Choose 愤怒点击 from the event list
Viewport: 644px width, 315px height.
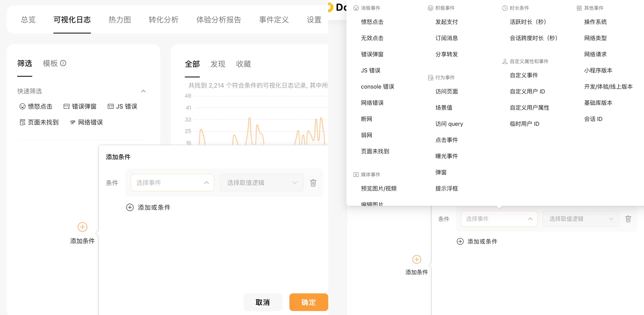pos(372,22)
